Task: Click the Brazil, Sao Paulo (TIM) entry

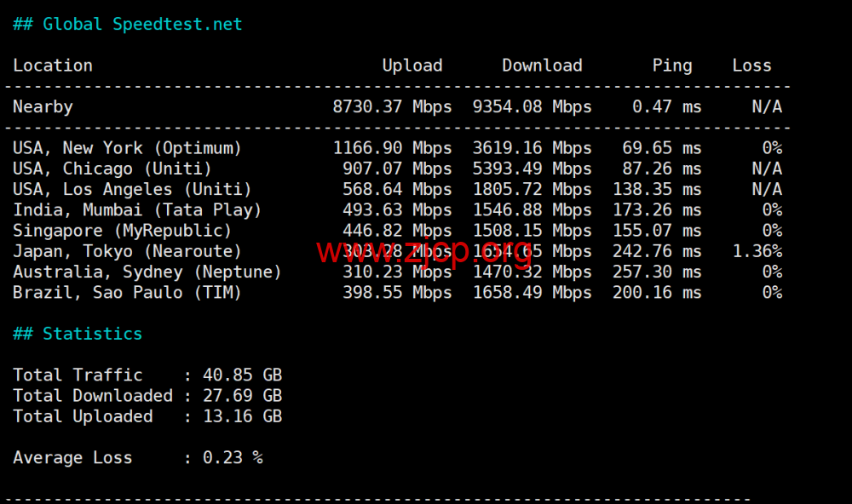Action: click(x=128, y=293)
